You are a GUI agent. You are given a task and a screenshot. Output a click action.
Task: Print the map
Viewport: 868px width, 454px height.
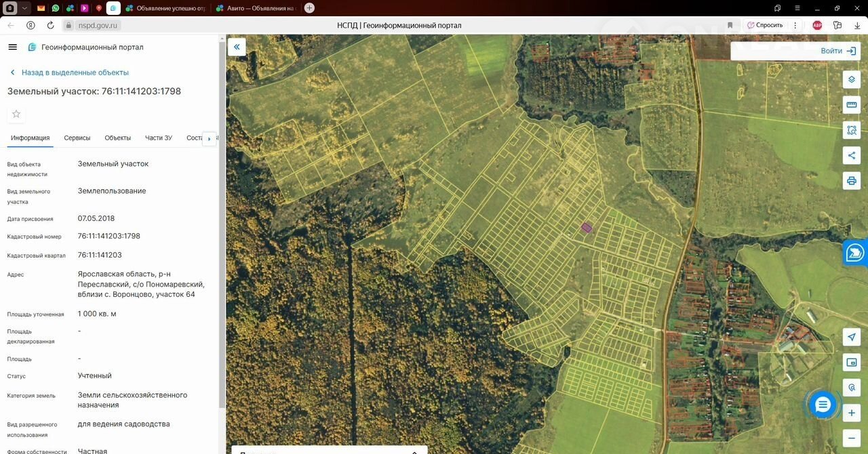(852, 181)
